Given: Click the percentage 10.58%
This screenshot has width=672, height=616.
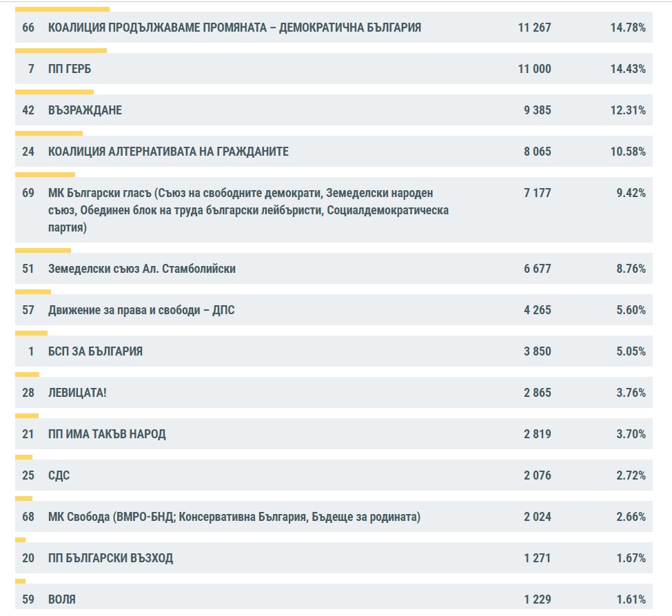Looking at the screenshot, I should (x=628, y=152).
